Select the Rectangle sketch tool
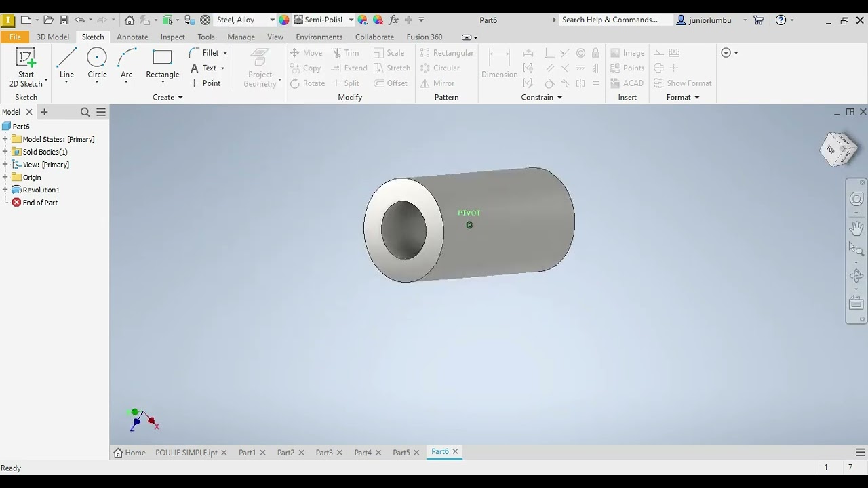The width and height of the screenshot is (868, 488). coord(163,64)
